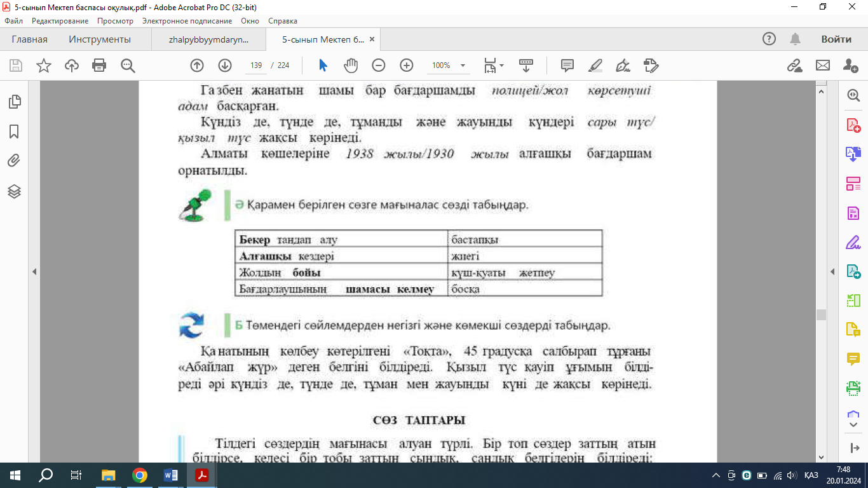Switch input language КАЗ in tray

click(811, 475)
